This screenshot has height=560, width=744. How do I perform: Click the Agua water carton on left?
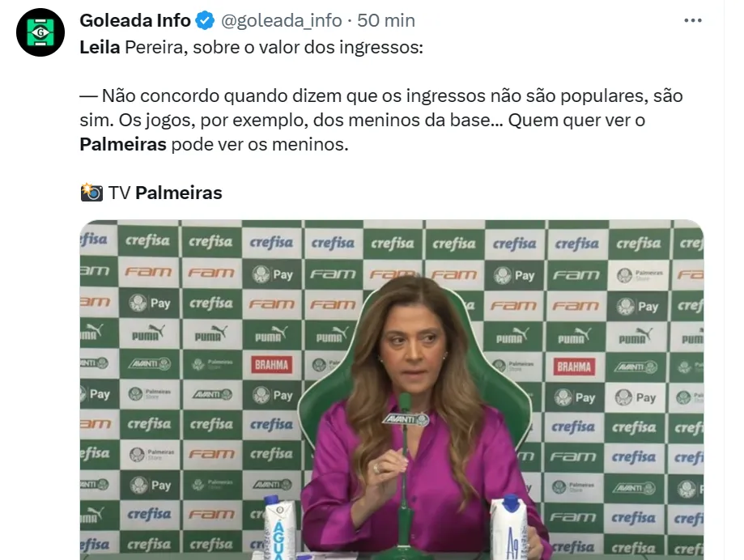coord(278,528)
